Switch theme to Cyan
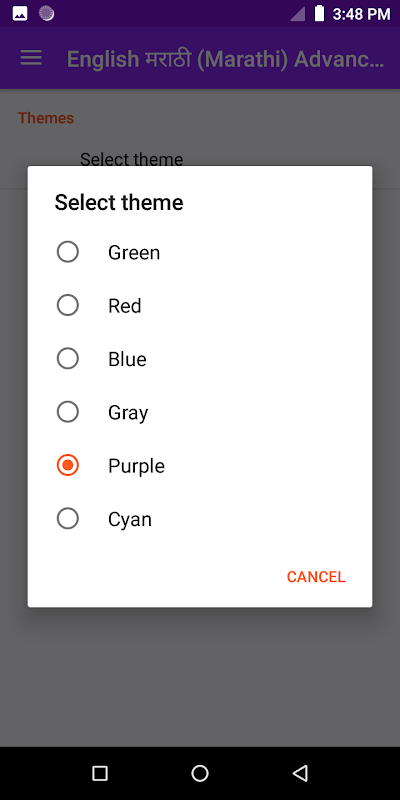The width and height of the screenshot is (400, 800). pos(200,519)
